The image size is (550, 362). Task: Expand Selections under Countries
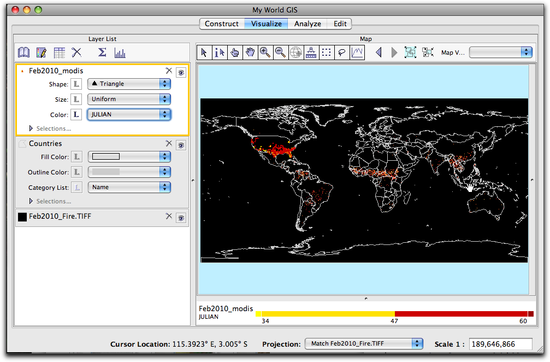[x=31, y=201]
